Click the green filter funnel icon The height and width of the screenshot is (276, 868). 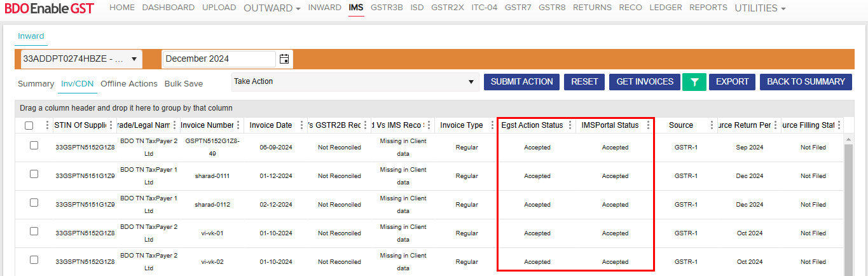pos(694,82)
